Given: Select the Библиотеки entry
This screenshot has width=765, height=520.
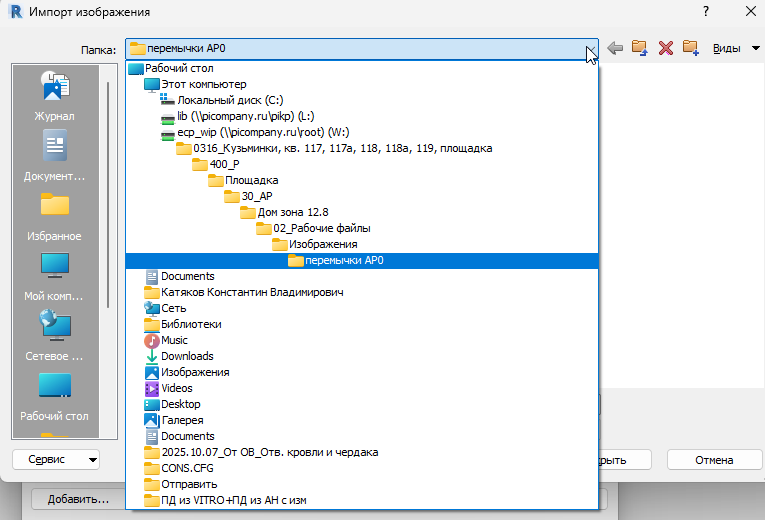Looking at the screenshot, I should pos(362,324).
